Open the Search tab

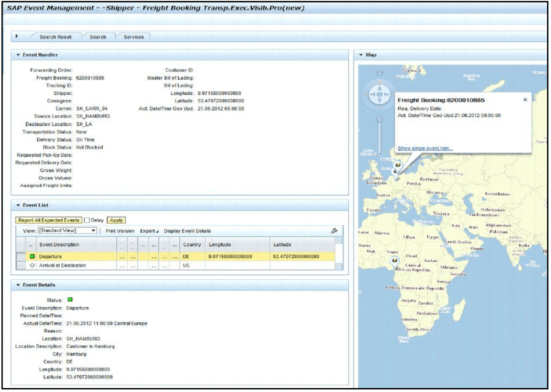click(x=98, y=37)
